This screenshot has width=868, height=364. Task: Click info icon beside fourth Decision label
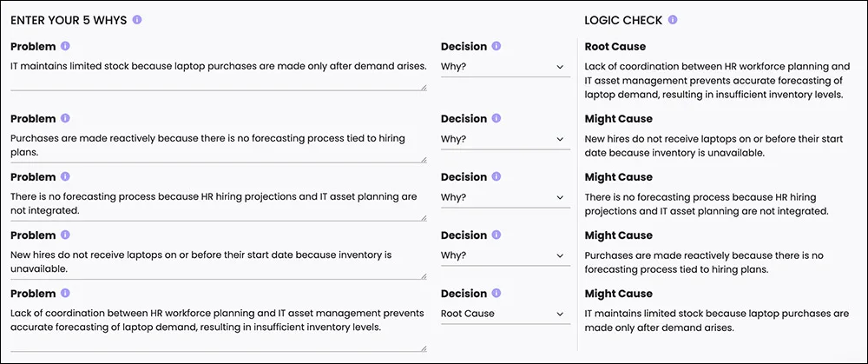496,235
